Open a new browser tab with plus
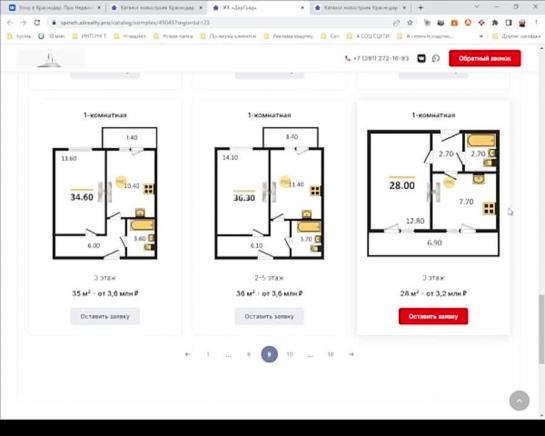The height and width of the screenshot is (436, 545). [x=421, y=7]
